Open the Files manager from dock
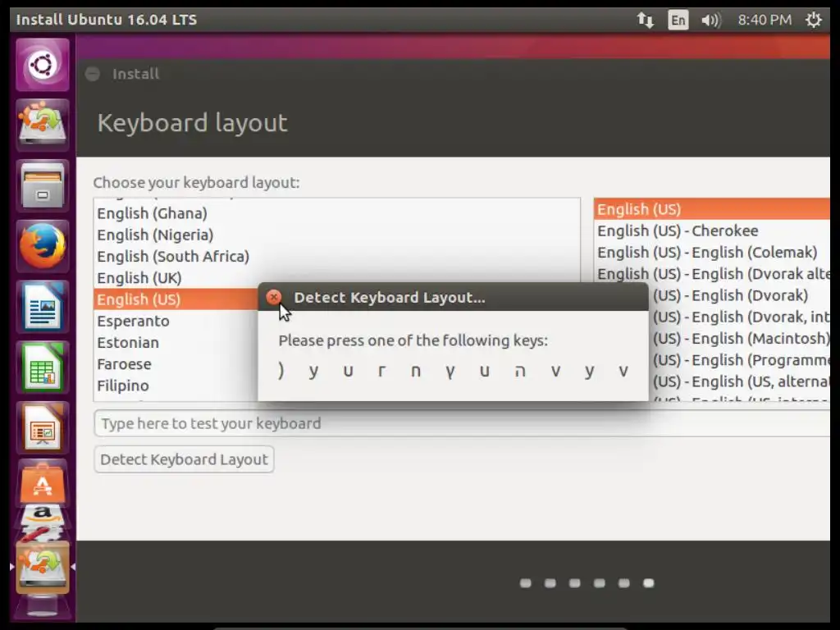The height and width of the screenshot is (630, 840). coord(43,185)
